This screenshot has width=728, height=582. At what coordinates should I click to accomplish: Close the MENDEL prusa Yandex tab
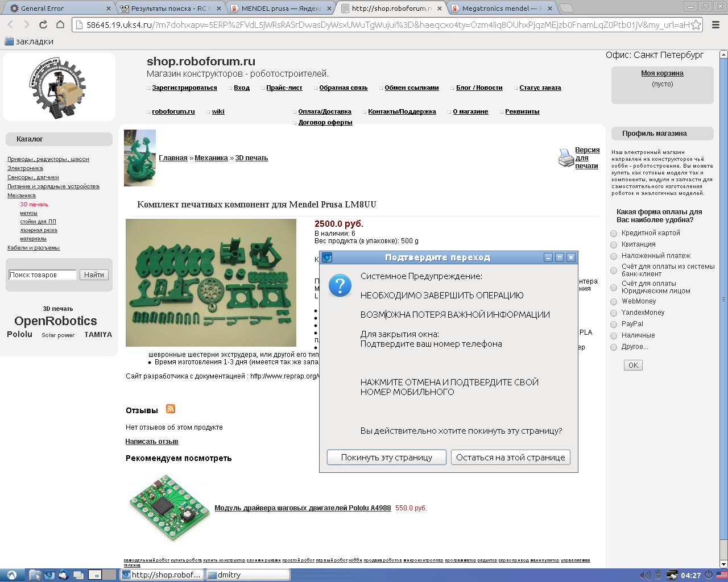(329, 9)
